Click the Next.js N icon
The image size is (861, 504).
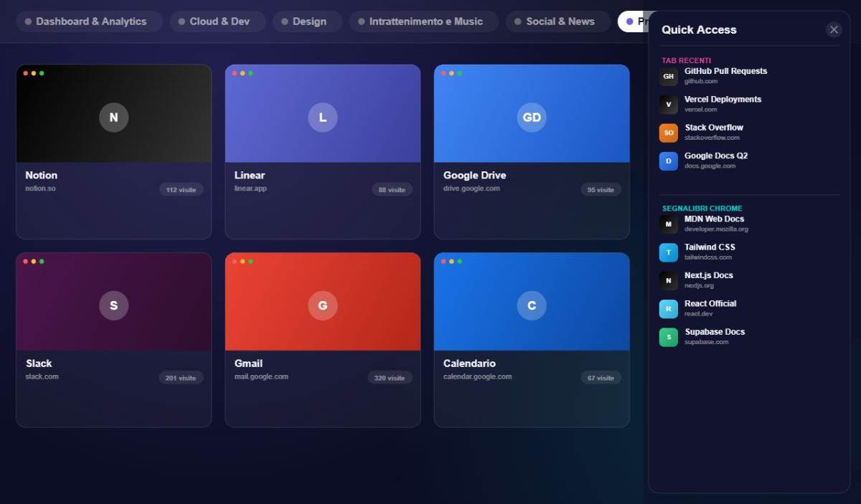[x=669, y=281]
